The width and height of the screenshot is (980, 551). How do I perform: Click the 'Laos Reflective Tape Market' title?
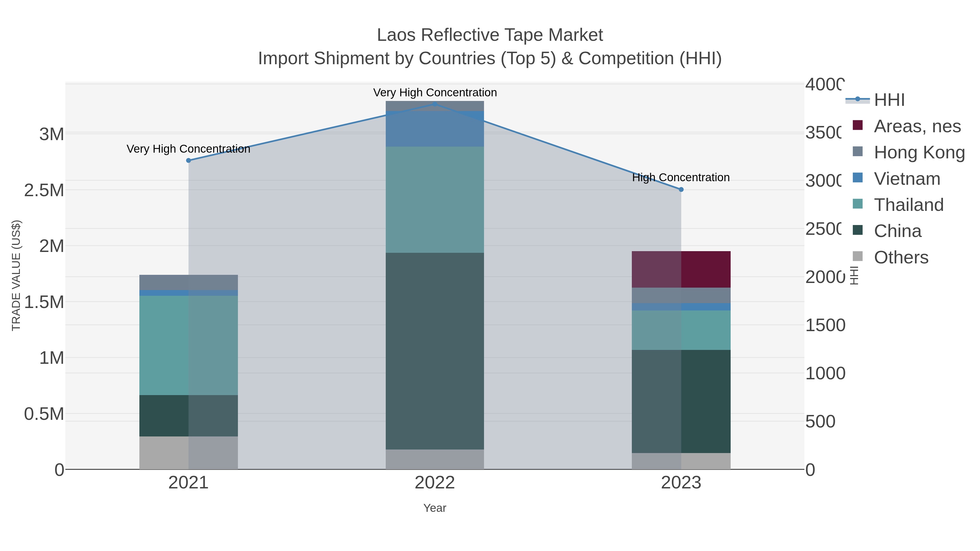(x=490, y=35)
